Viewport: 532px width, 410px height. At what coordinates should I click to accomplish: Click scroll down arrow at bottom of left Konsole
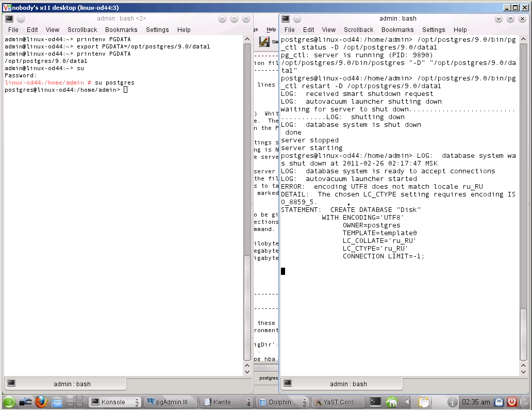coord(247,372)
